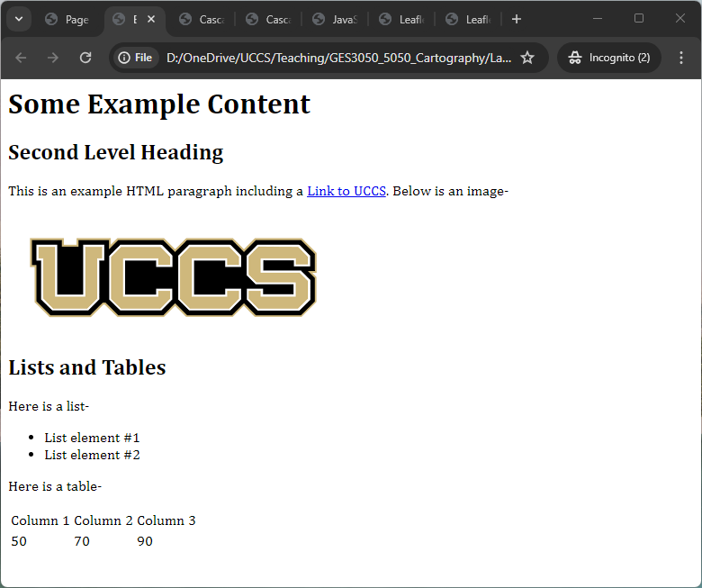The image size is (702, 588).
Task: Click the 'Here is a list-' text
Action: click(x=49, y=406)
